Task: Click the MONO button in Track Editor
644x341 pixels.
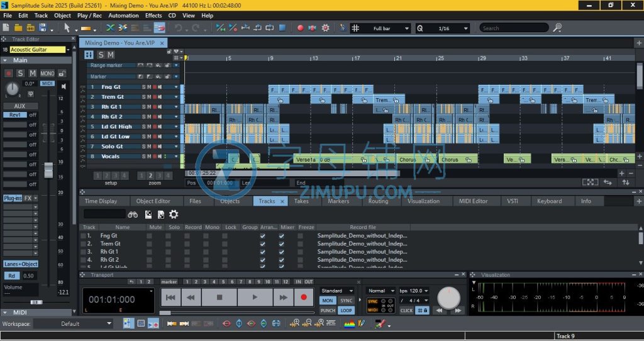Action: pos(48,74)
